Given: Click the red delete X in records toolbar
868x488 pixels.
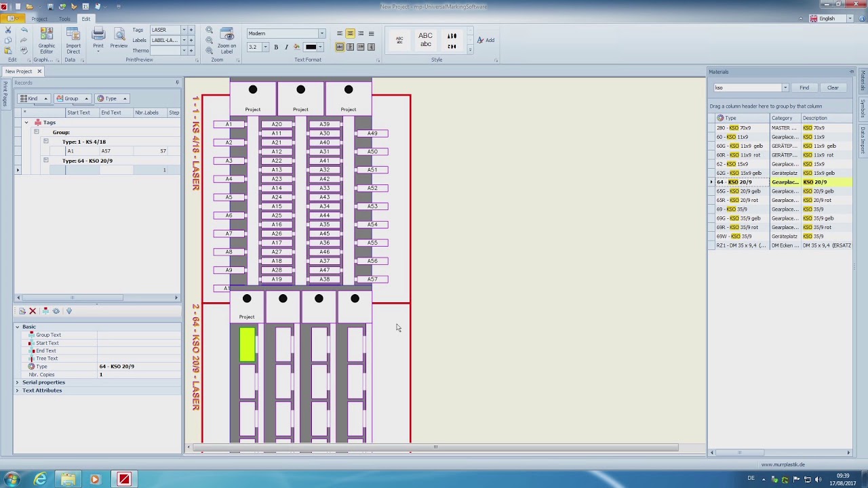Looking at the screenshot, I should click(x=33, y=311).
